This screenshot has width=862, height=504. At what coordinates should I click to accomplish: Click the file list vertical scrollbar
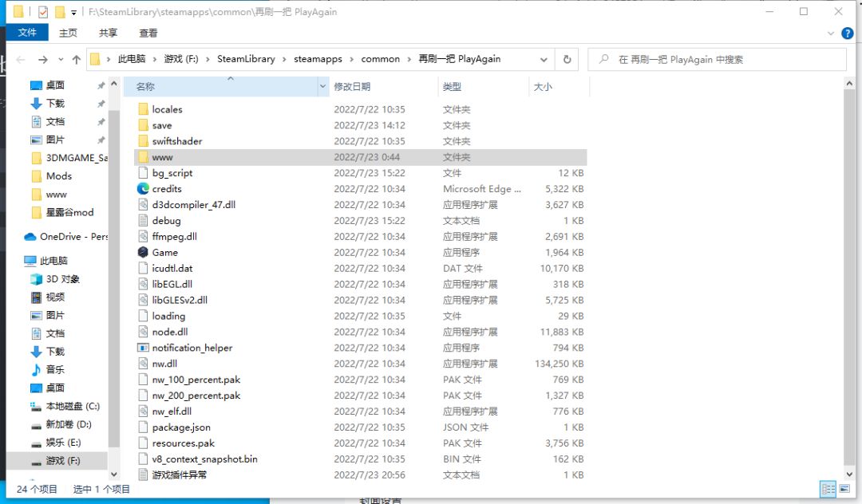849,278
